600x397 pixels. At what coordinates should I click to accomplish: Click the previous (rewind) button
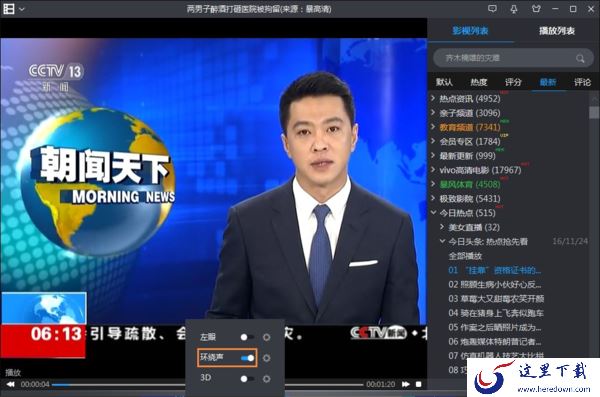pyautogui.click(x=11, y=384)
